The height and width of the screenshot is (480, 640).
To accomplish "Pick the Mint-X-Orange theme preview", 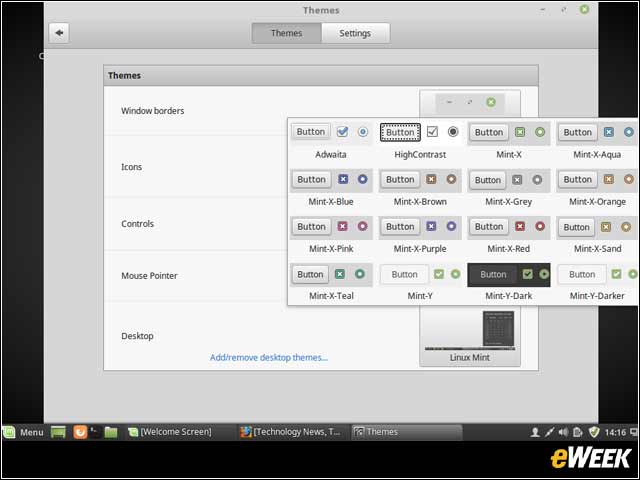I will 597,180.
